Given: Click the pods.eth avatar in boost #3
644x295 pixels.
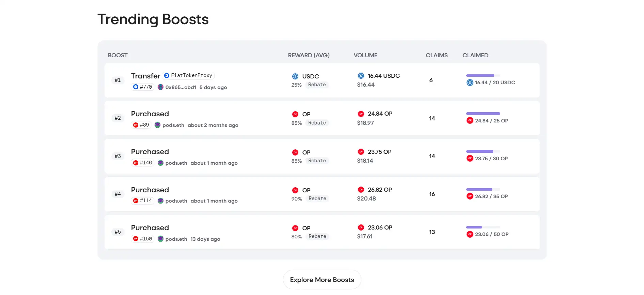Looking at the screenshot, I should click(x=160, y=163).
